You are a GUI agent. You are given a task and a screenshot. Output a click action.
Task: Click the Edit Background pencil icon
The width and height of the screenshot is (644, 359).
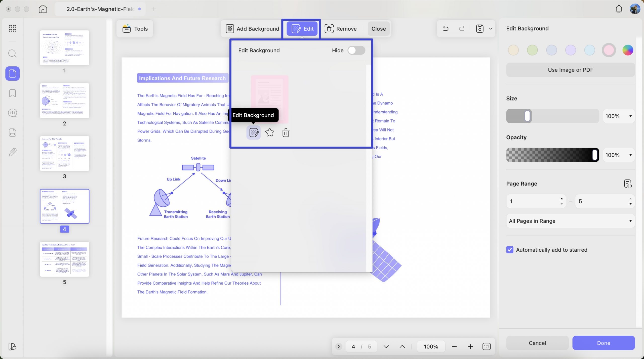pos(254,132)
